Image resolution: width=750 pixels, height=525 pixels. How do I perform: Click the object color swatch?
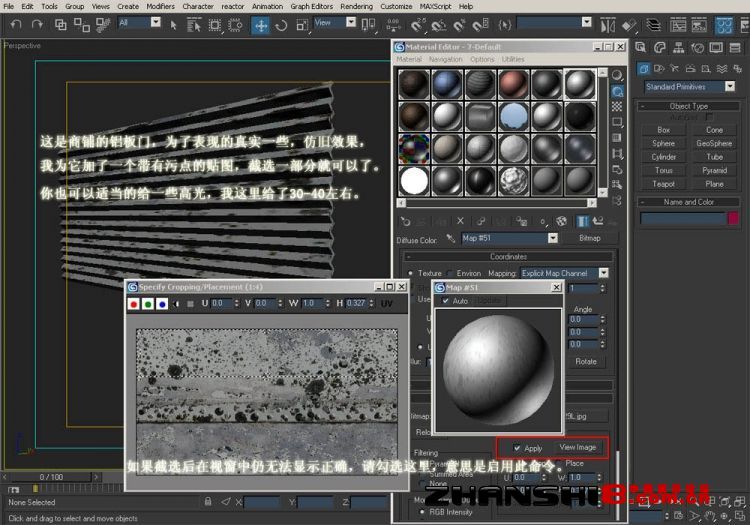[733, 219]
